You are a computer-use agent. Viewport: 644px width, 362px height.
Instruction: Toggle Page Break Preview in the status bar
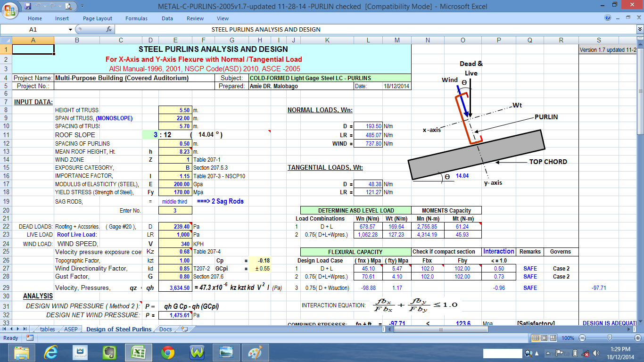(x=553, y=338)
